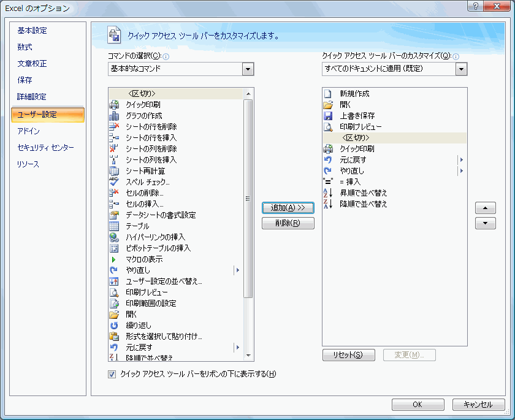This screenshot has width=515, height=420.
Task: Click the キャンセル button
Action: (478, 405)
